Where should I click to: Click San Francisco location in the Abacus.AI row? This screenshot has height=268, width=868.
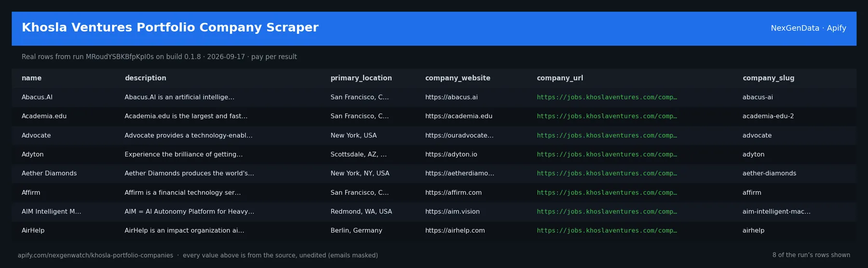360,97
